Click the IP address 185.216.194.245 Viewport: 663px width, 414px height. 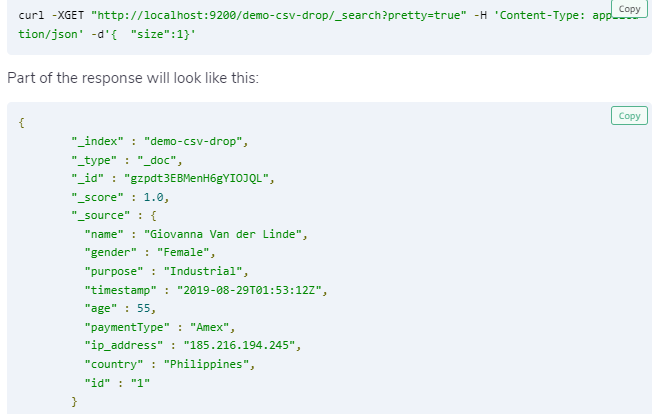[x=239, y=345]
